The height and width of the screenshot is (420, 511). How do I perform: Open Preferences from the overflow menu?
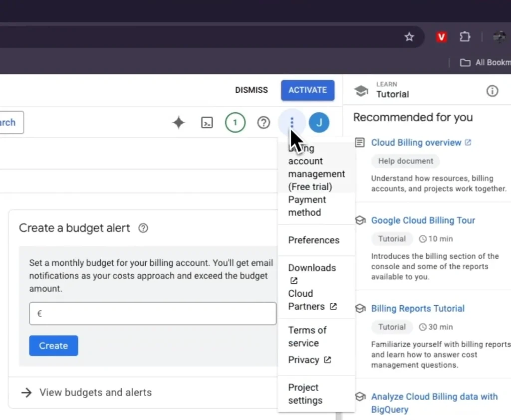point(314,240)
